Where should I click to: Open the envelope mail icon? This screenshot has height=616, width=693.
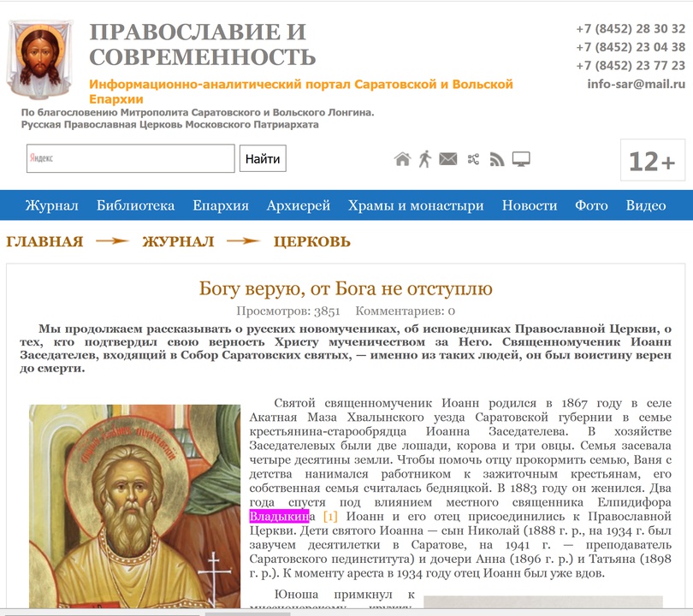(x=448, y=158)
